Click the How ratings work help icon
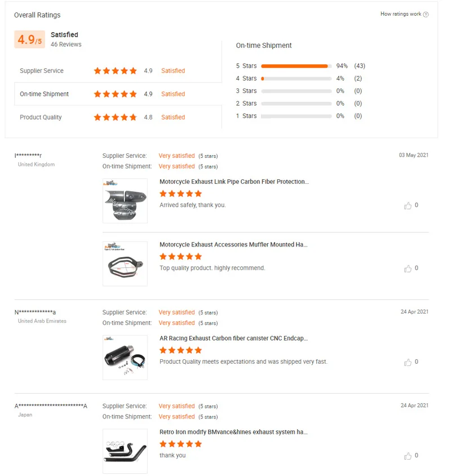 [426, 15]
